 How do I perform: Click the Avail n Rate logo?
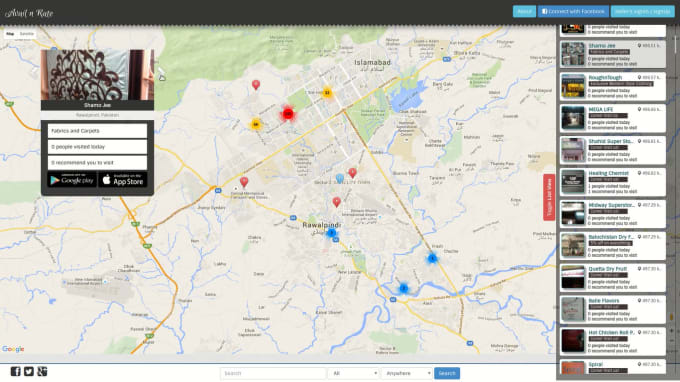point(29,13)
